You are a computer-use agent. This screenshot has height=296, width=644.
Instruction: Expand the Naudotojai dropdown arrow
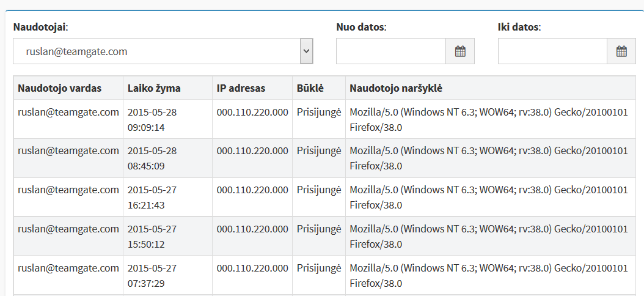[306, 51]
